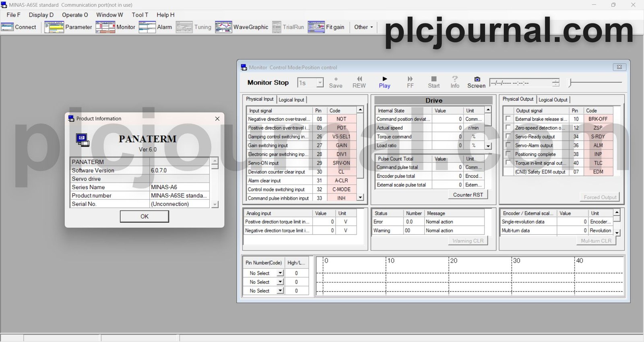Open third No Select pin dropdown

point(280,291)
